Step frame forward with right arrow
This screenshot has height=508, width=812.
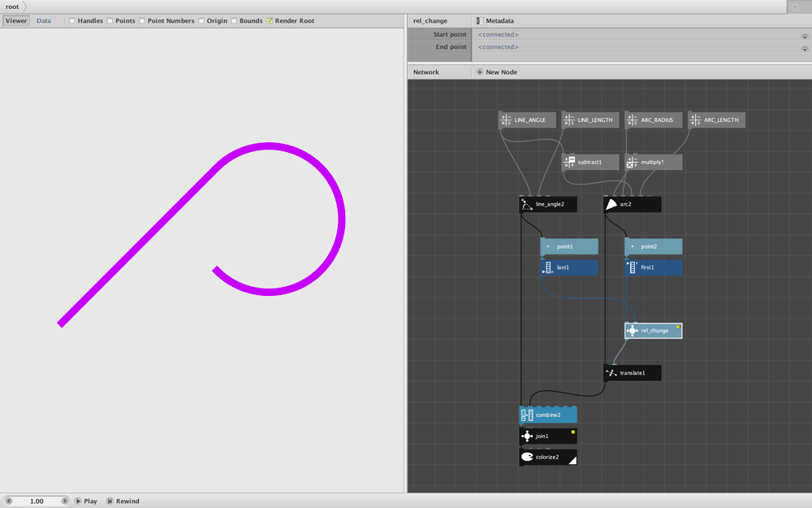coord(65,501)
